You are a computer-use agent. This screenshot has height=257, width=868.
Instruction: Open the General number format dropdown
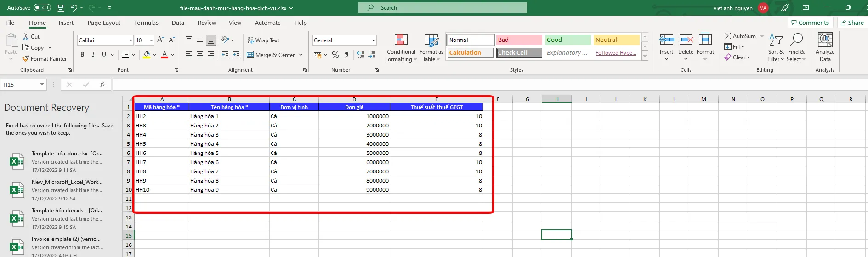tap(374, 40)
